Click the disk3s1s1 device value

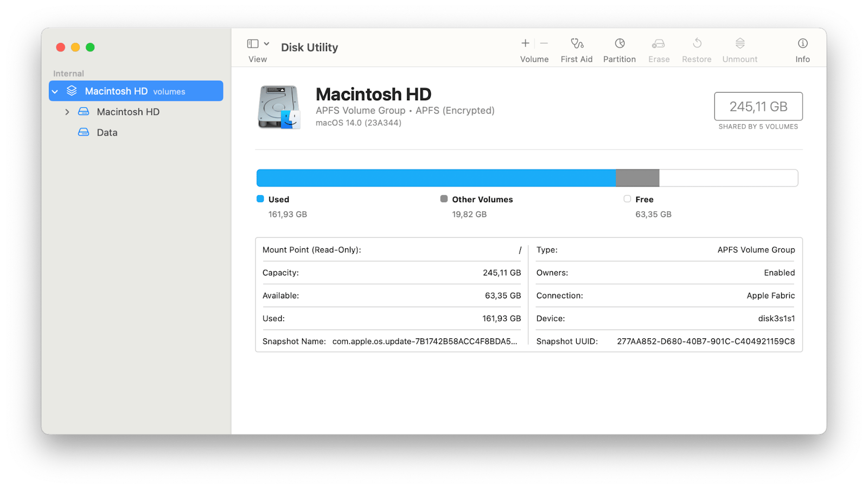click(776, 318)
